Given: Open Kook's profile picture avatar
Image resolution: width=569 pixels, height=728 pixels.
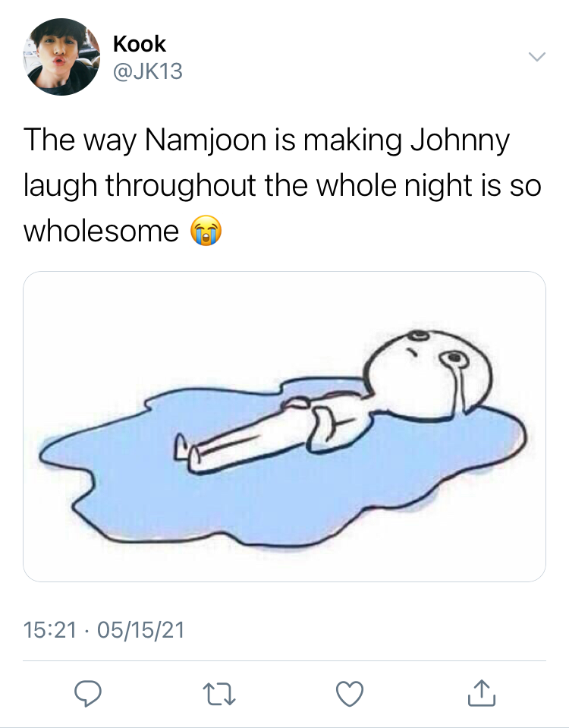Looking at the screenshot, I should [x=61, y=57].
